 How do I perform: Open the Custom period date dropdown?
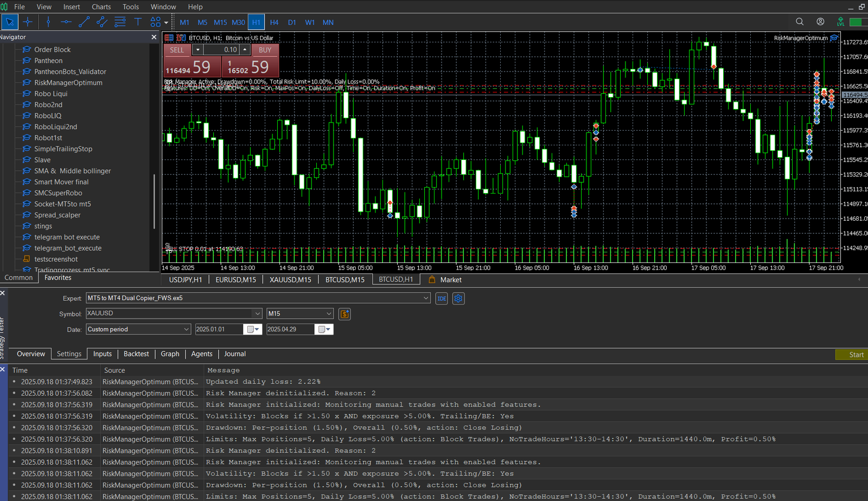coord(186,329)
